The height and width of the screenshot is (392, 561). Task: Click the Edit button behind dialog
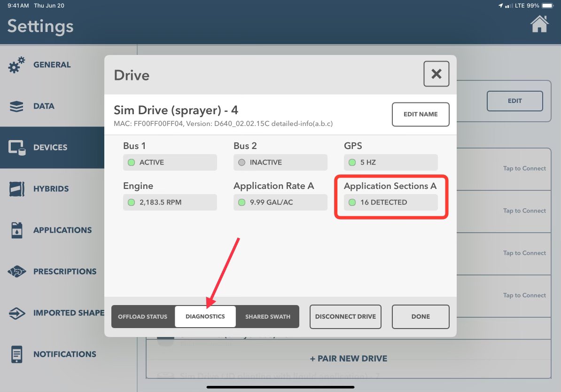pos(514,101)
